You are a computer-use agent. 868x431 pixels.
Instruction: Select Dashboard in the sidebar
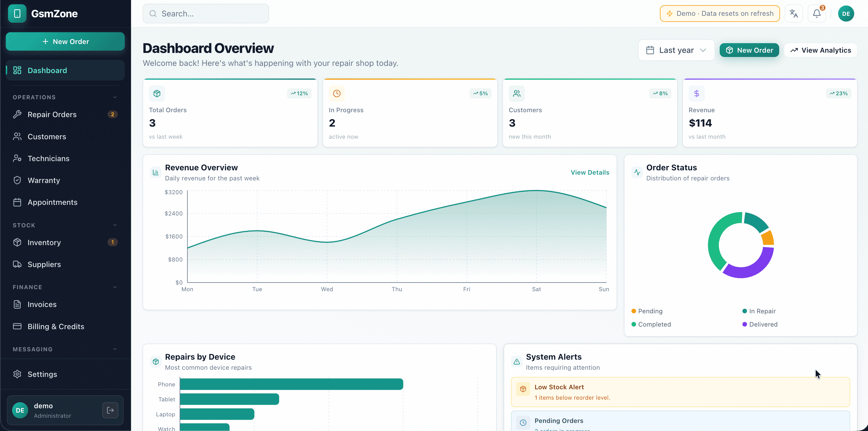[47, 70]
